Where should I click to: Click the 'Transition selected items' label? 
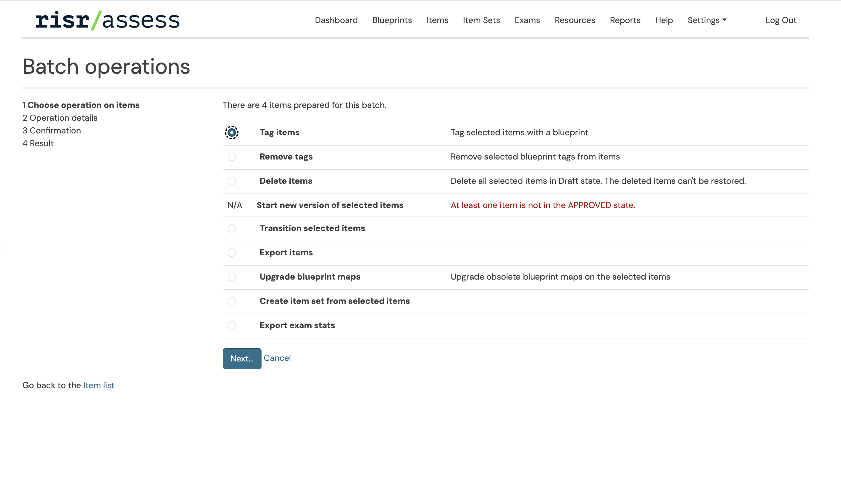[312, 228]
